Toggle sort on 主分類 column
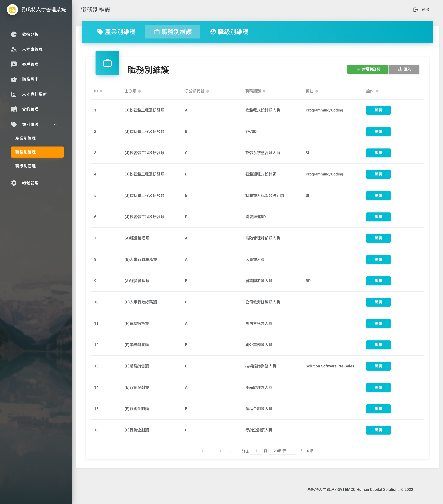 [140, 91]
